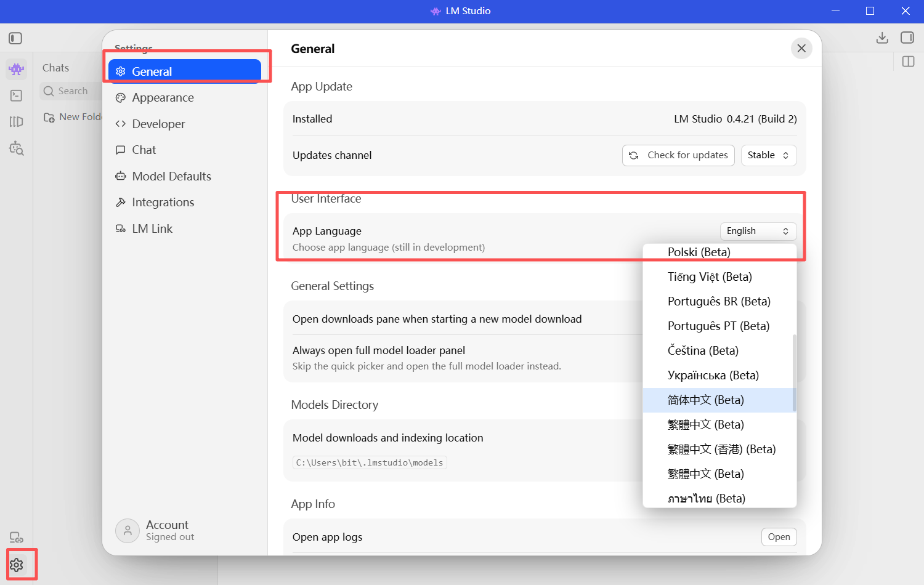Click the App Language label
Viewport: 924px width, 585px height.
(327, 231)
